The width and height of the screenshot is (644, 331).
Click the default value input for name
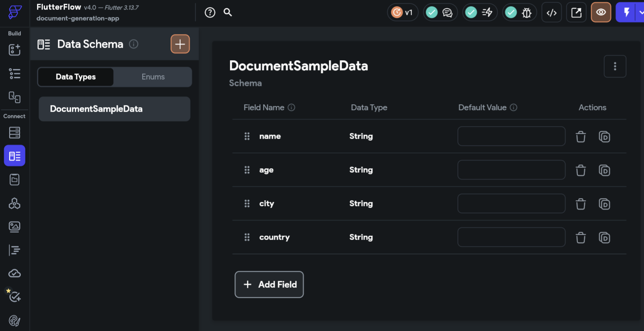(x=511, y=136)
